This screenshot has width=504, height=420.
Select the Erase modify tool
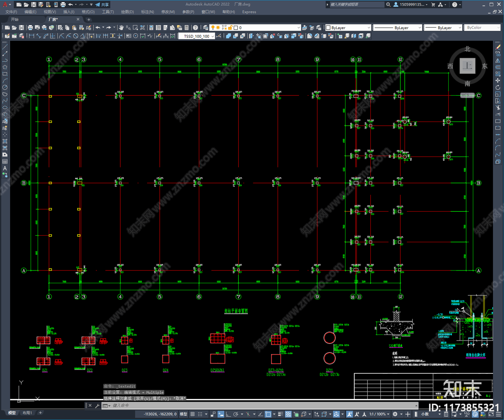click(498, 47)
